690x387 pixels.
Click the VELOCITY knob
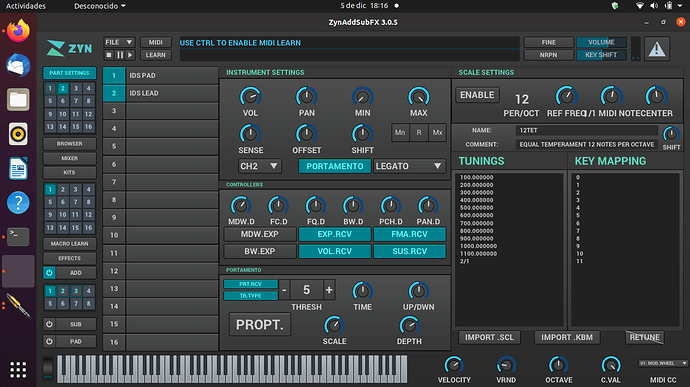[x=454, y=365]
